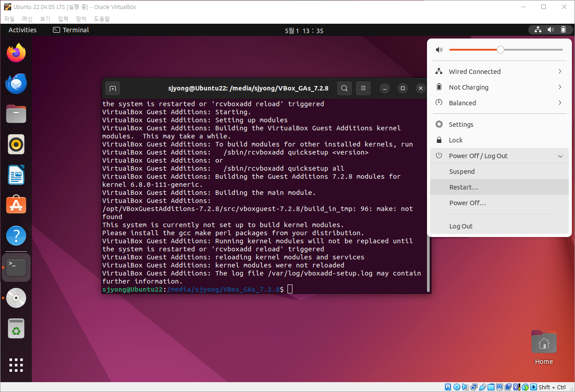
Task: Click the VirtualBox USB status icon
Action: pyautogui.click(x=483, y=387)
